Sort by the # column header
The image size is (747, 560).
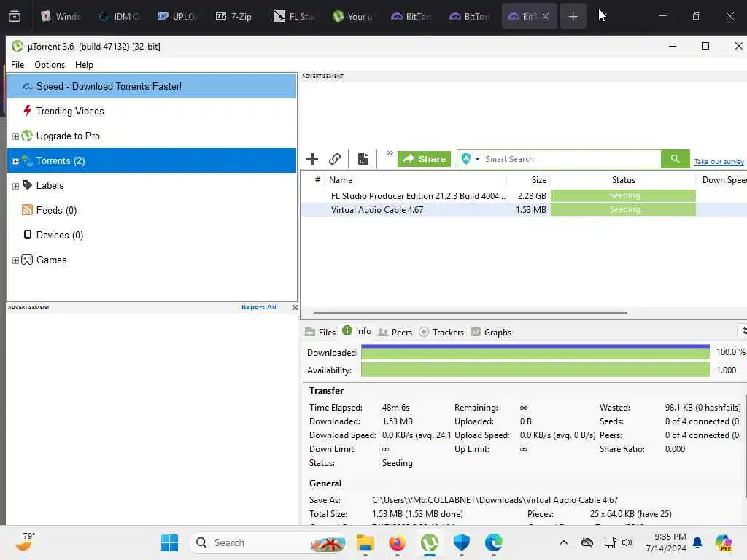pos(317,180)
